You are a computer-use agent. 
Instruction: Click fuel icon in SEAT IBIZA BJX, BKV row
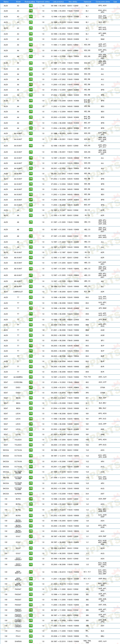pos(31,403)
